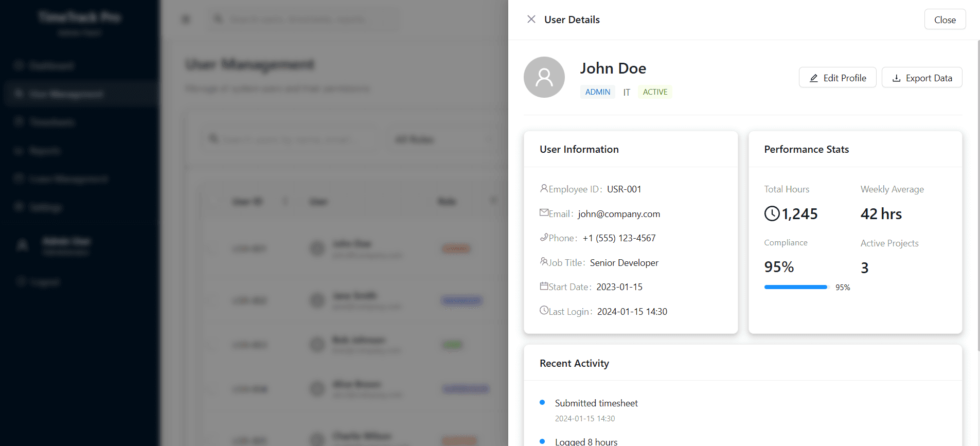
Task: Select phone number +1 (555) 123-4567
Action: click(x=619, y=238)
